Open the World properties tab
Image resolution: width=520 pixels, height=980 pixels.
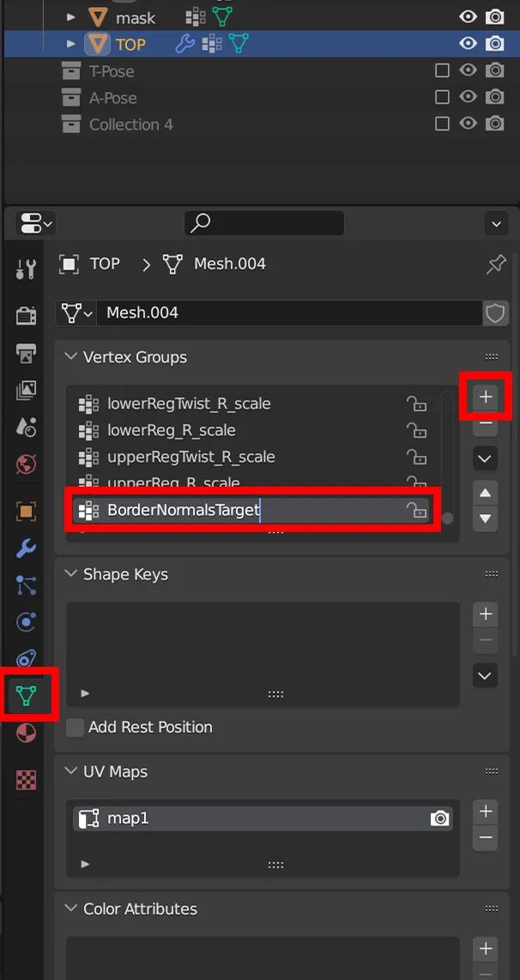click(26, 464)
